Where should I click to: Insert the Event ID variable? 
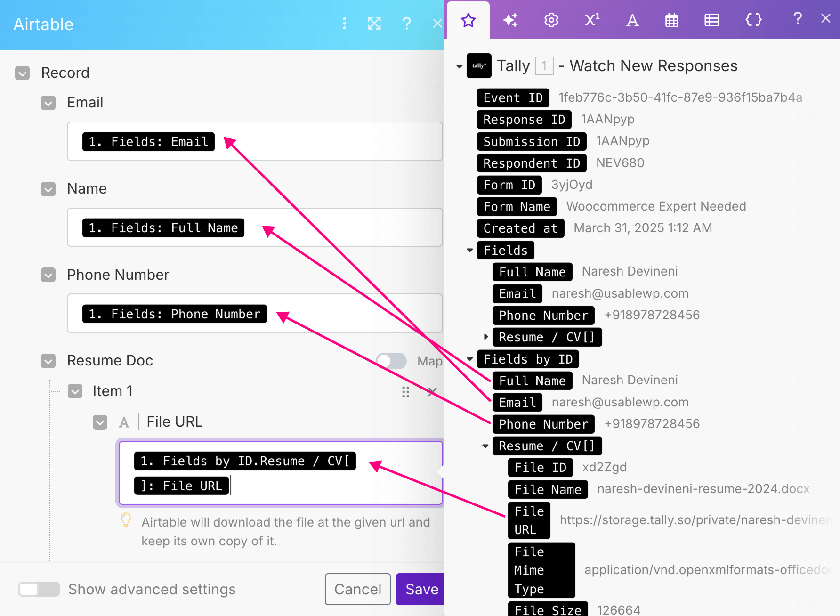click(x=513, y=98)
